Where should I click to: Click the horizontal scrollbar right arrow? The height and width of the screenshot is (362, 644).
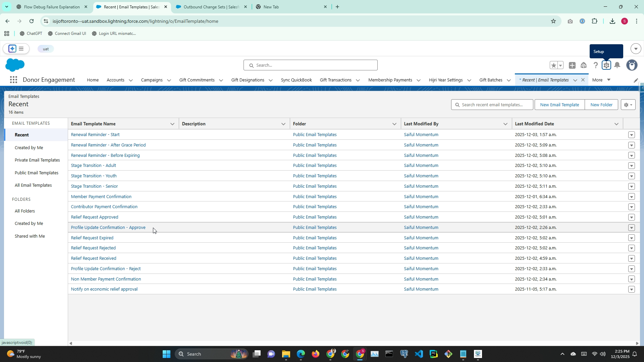coord(637,343)
